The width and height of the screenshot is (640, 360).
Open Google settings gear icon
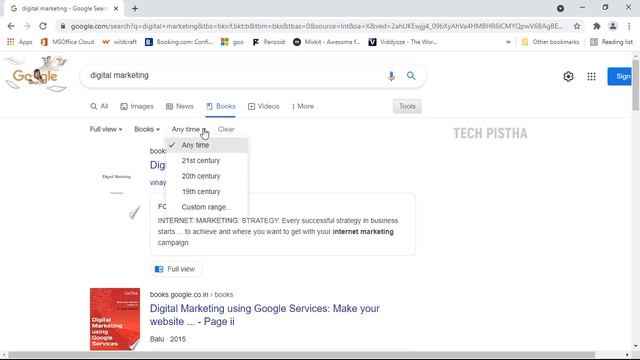(568, 76)
